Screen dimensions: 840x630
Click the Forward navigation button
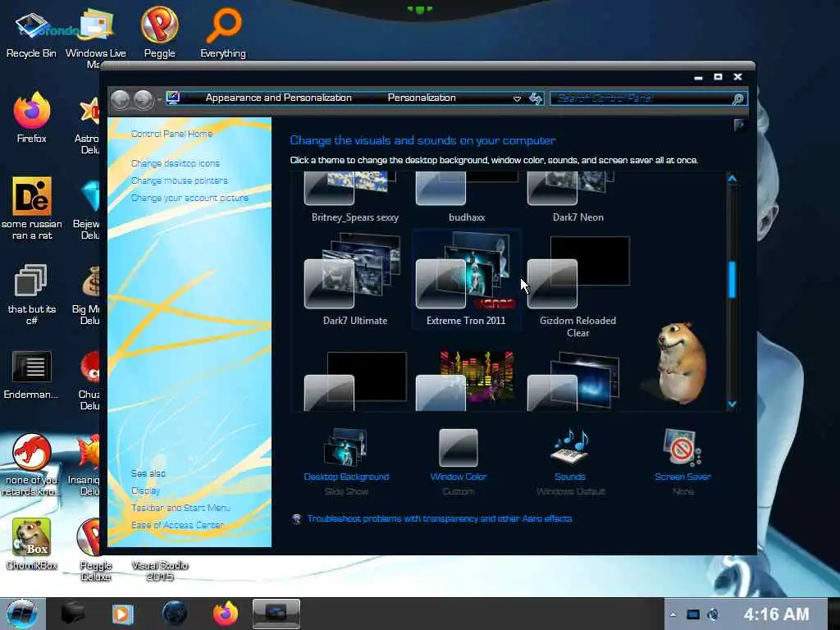[x=144, y=99]
